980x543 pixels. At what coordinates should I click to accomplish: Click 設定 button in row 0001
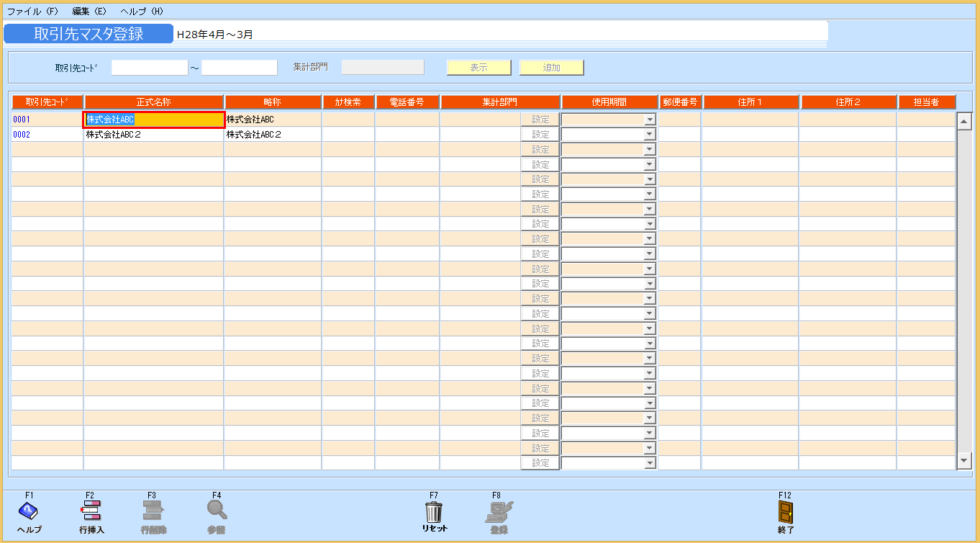540,120
